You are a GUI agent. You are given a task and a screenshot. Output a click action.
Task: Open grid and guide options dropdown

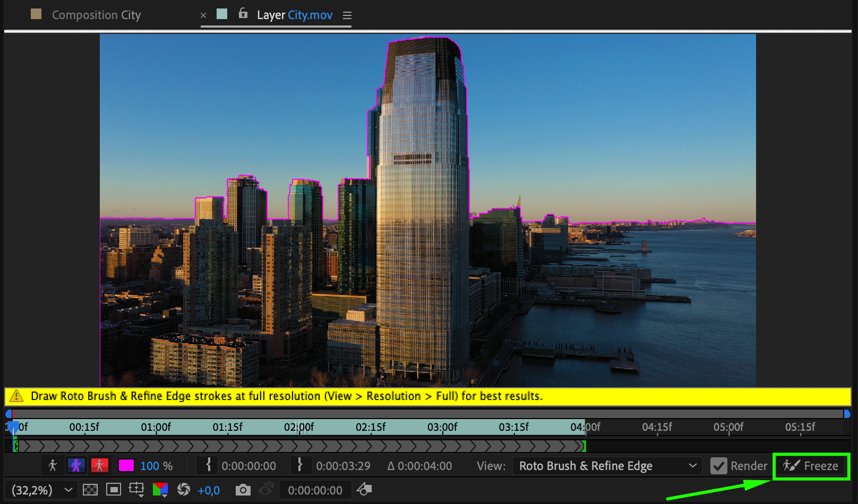[x=136, y=490]
